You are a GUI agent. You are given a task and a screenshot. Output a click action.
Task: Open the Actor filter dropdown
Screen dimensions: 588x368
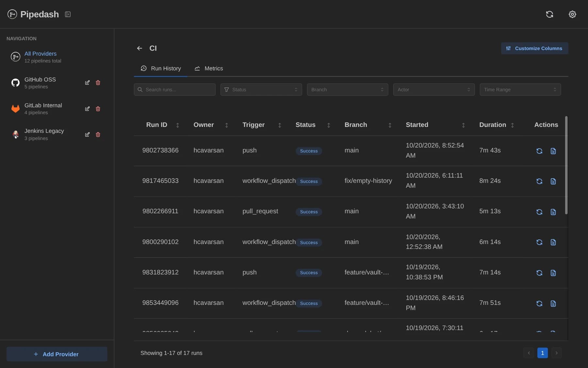click(434, 90)
